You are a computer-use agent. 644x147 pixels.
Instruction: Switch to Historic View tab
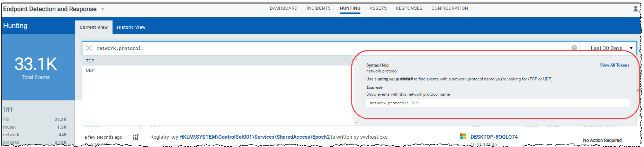pyautogui.click(x=131, y=27)
